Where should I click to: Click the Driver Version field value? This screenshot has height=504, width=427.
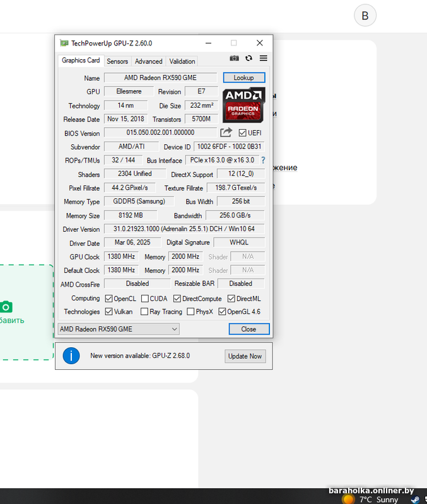(184, 229)
